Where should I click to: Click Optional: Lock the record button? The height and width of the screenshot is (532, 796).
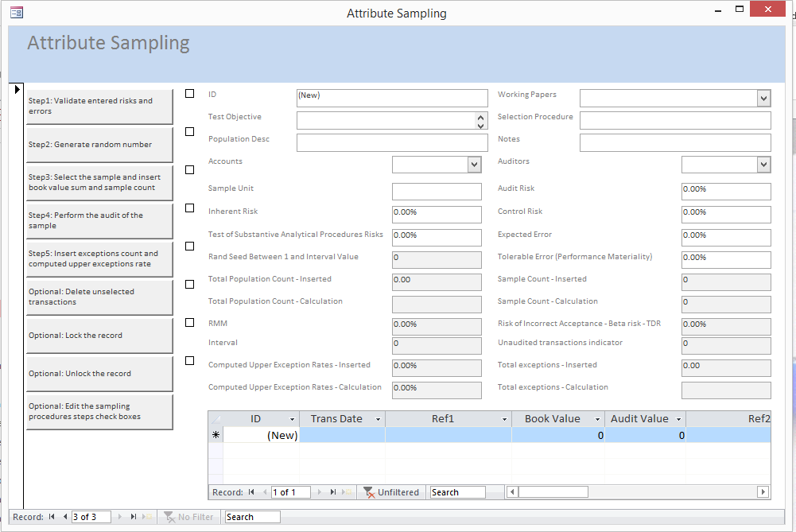(99, 336)
